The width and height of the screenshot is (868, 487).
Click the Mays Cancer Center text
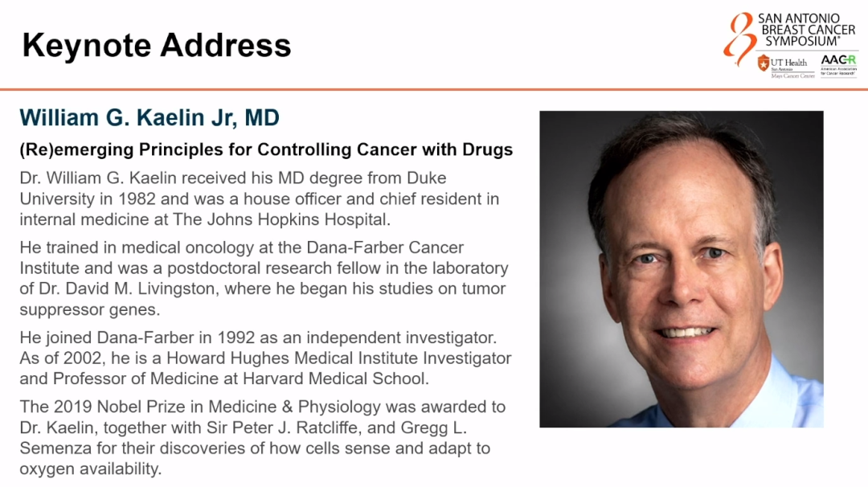tap(792, 76)
